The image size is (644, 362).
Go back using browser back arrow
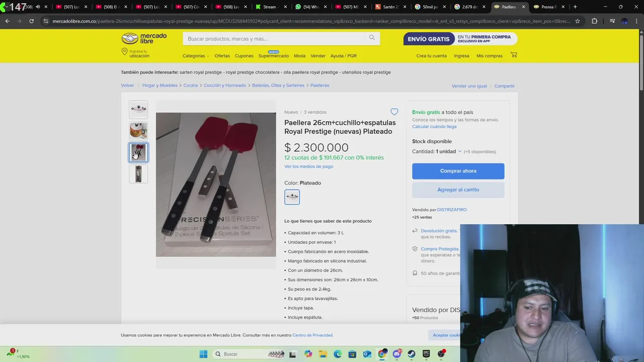[x=7, y=21]
